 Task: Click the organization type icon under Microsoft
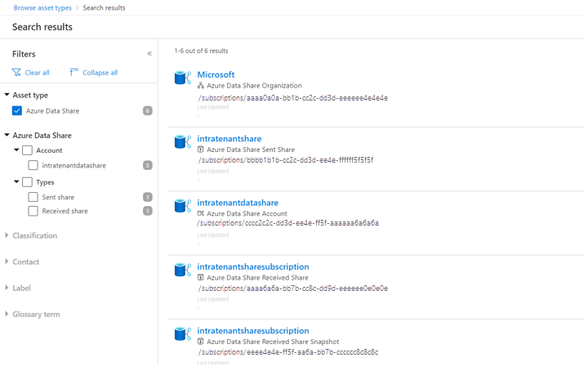pos(201,86)
